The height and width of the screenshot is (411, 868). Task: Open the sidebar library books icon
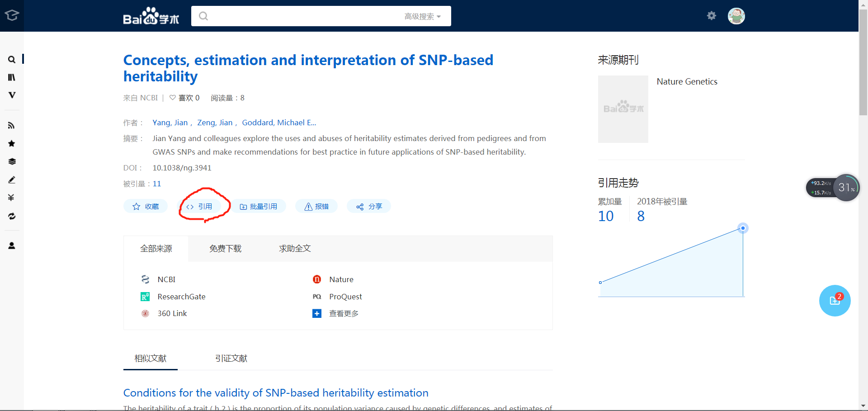point(12,77)
